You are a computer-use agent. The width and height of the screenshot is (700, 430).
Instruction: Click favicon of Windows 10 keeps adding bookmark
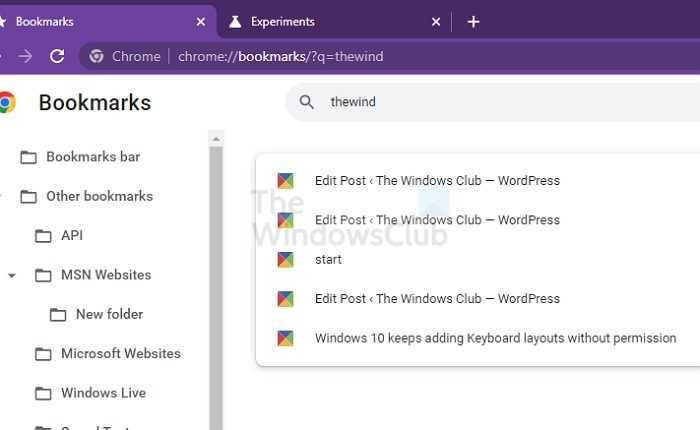[285, 338]
